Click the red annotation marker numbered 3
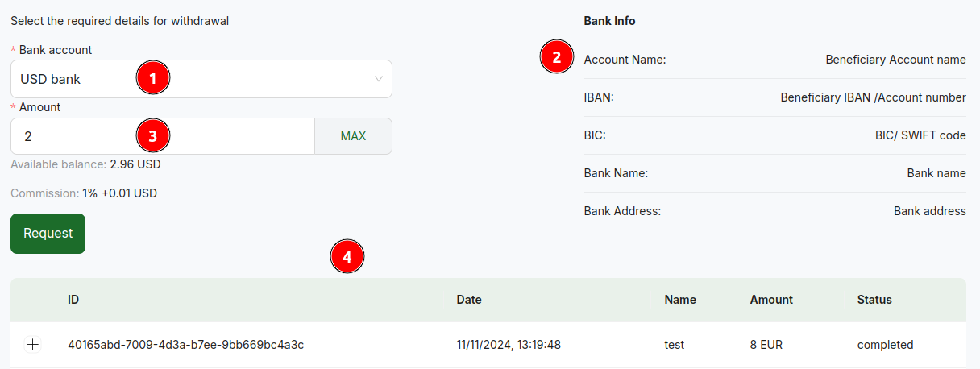The height and width of the screenshot is (369, 980). [x=152, y=136]
